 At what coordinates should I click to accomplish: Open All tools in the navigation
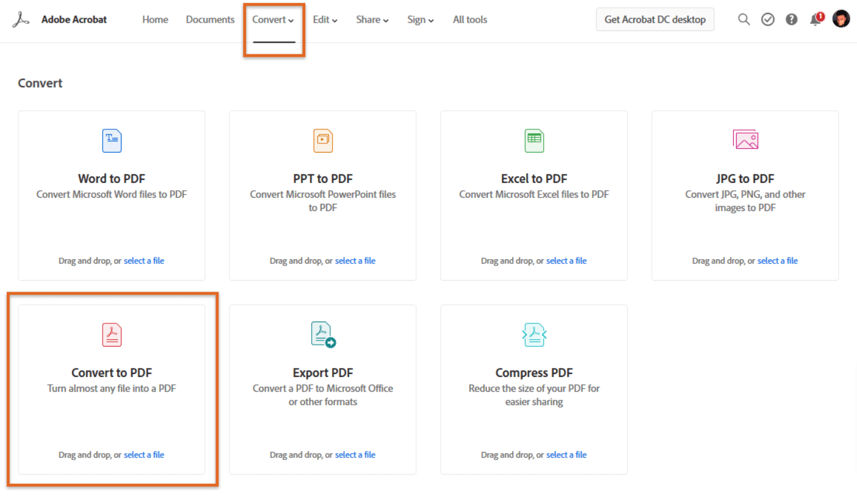click(470, 20)
